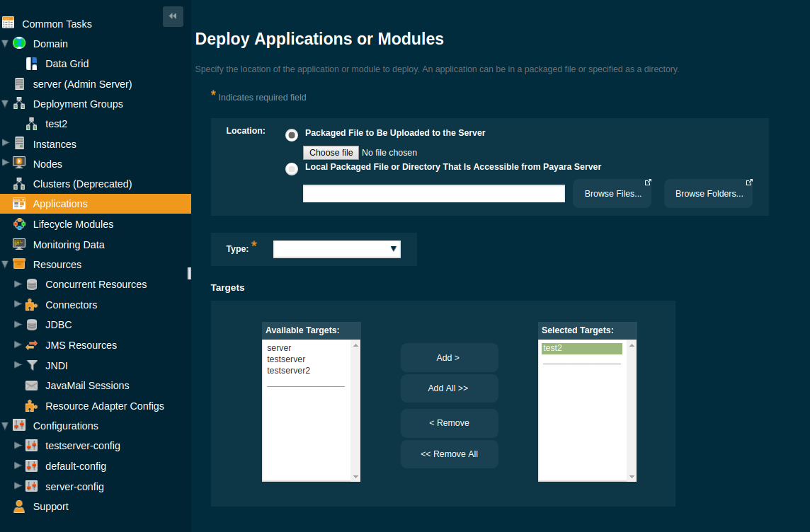The width and height of the screenshot is (810, 532).
Task: Select the Clusters (Deprecated) icon
Action: coord(21,183)
